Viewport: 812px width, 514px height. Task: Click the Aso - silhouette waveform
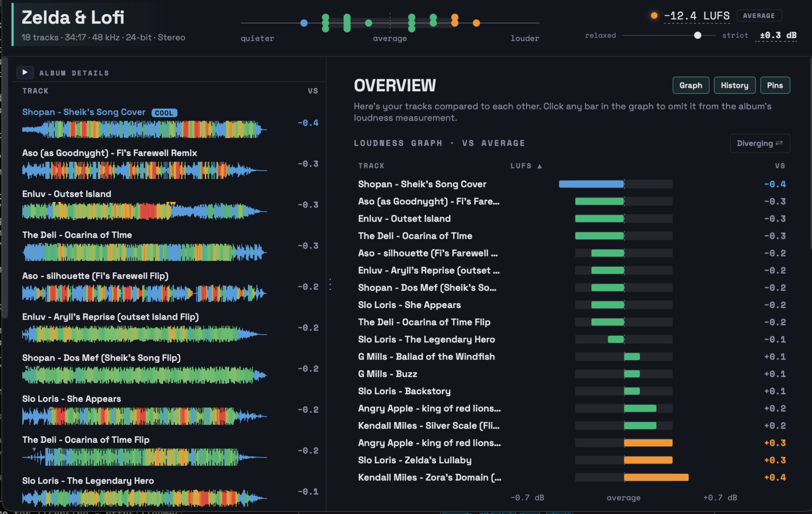pyautogui.click(x=144, y=294)
